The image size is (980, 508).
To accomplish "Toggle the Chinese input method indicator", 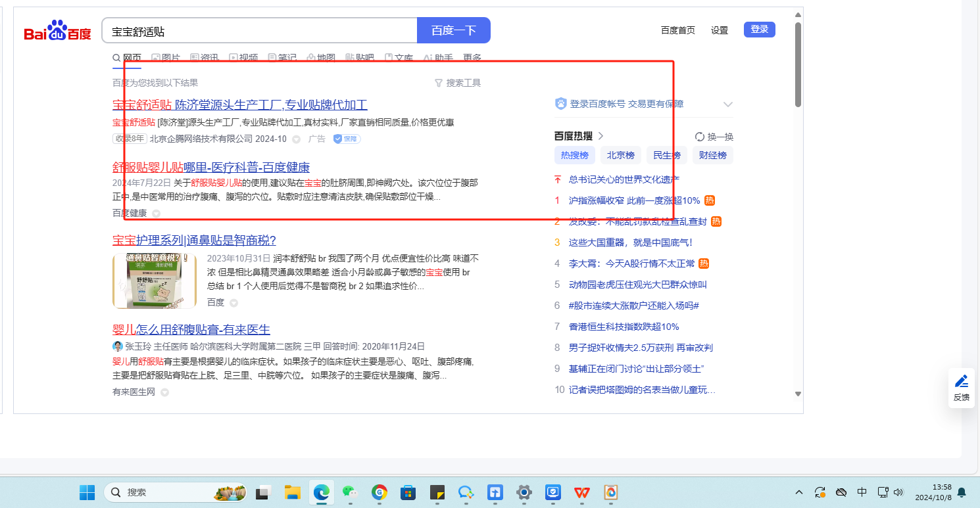I will tap(862, 492).
